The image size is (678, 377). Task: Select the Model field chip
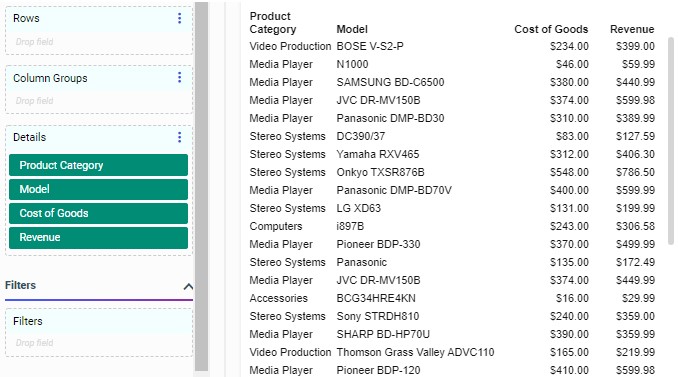[x=99, y=189]
